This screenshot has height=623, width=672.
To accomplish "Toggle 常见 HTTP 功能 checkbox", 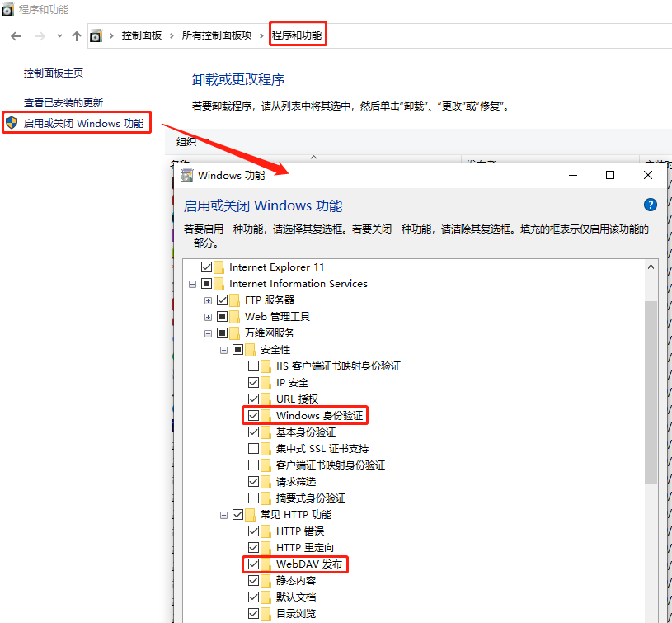I will pos(237,515).
